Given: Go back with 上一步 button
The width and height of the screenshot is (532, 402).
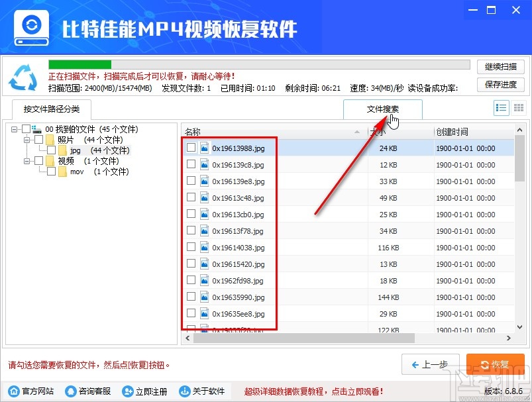Looking at the screenshot, I should (430, 365).
